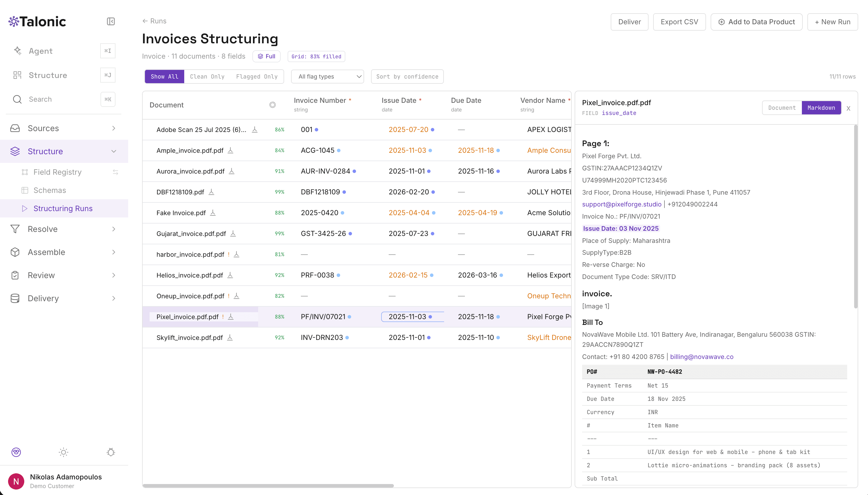
Task: Click the Export CSV button
Action: pyautogui.click(x=679, y=22)
